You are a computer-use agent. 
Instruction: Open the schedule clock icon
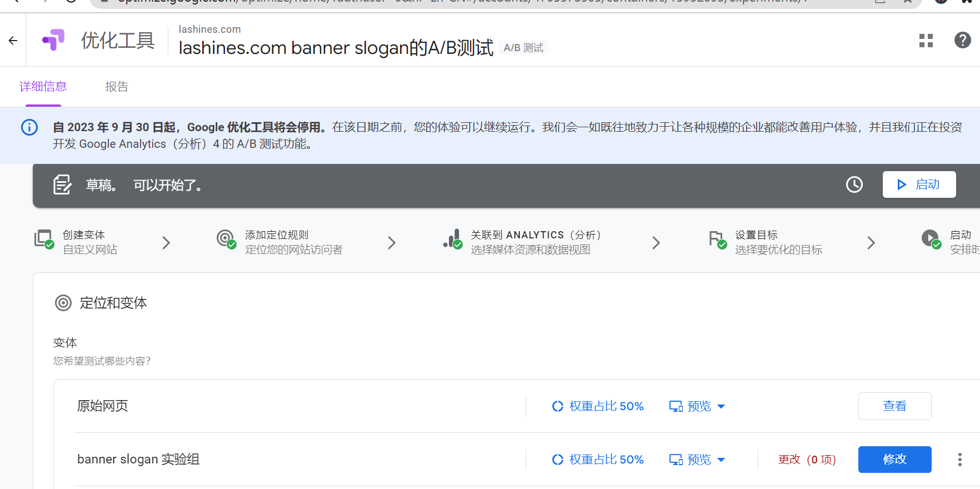(854, 184)
